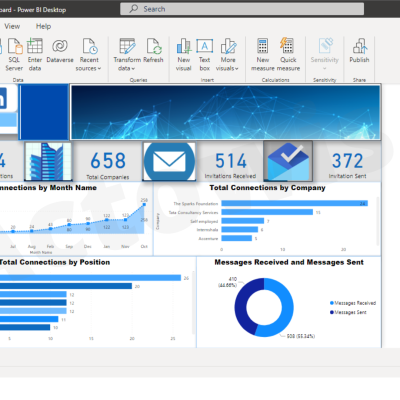Screen dimensions: 400x400
Task: Open the View ribbon tab
Action: click(x=12, y=26)
